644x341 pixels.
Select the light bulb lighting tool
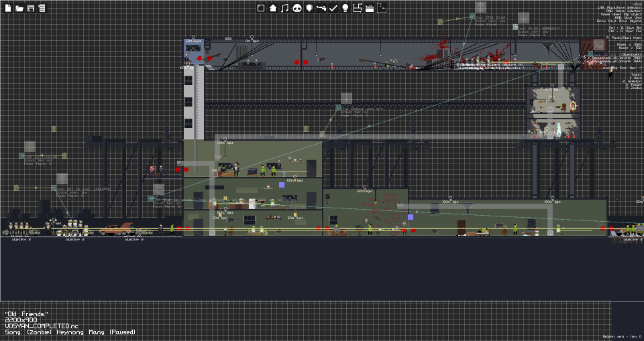tap(345, 8)
